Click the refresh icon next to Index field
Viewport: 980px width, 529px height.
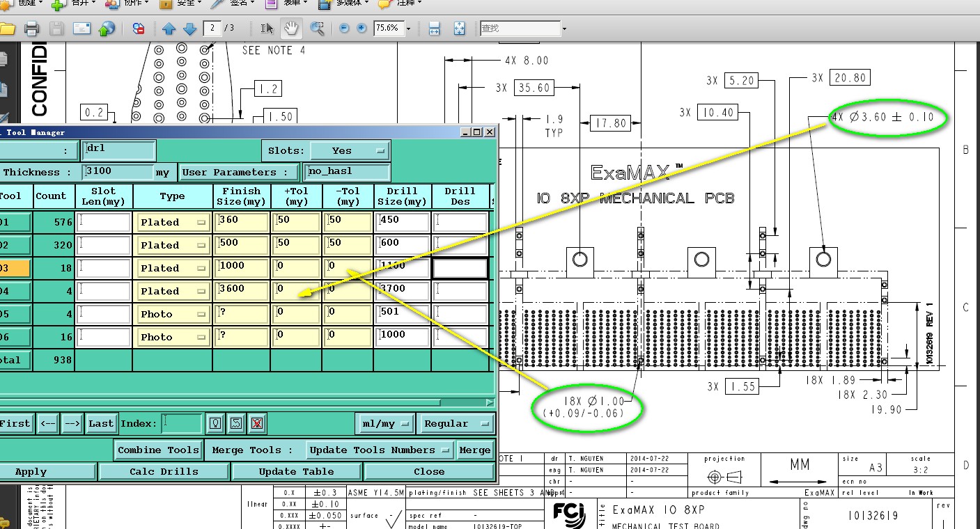[x=236, y=423]
